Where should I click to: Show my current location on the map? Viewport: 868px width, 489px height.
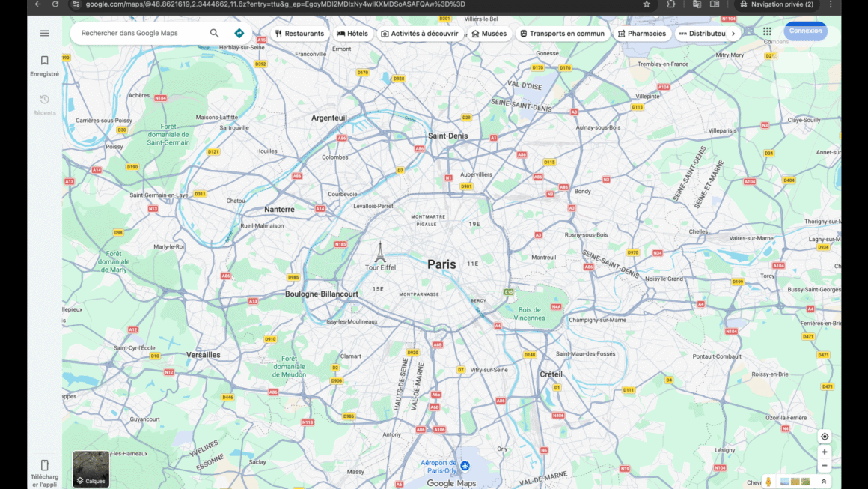coord(825,437)
